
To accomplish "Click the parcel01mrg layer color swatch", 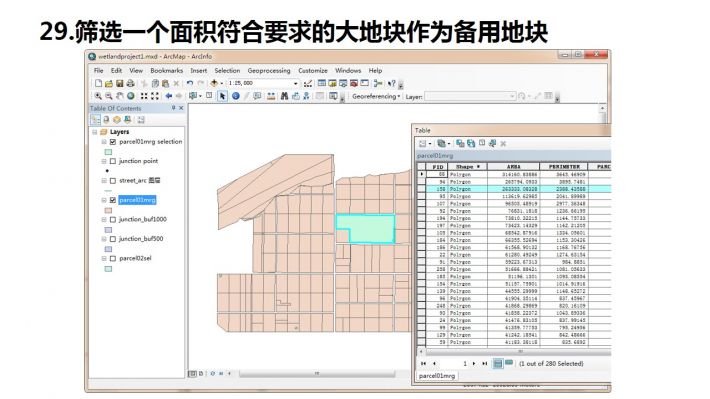I will [108, 210].
